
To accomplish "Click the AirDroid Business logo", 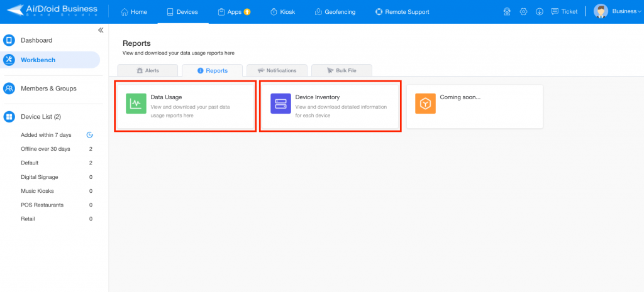I will coord(52,11).
